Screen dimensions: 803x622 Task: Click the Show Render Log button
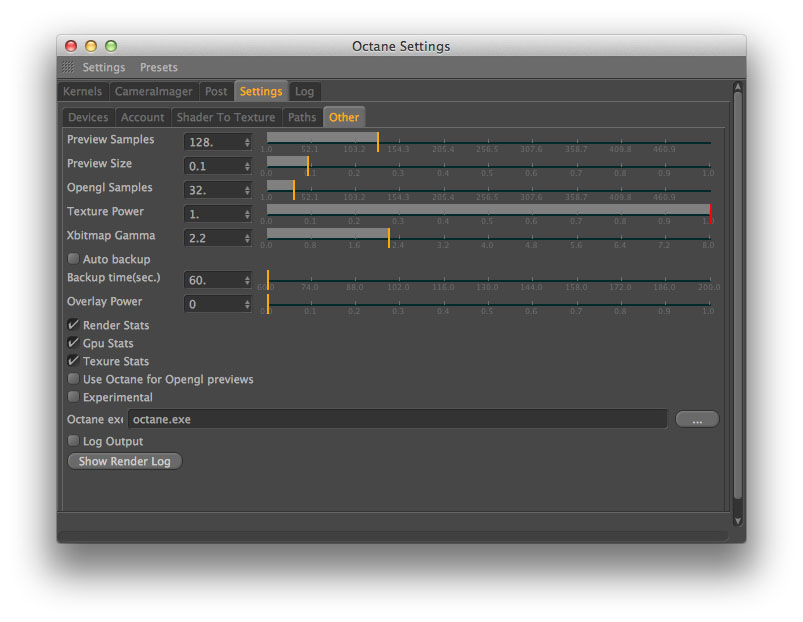(124, 461)
